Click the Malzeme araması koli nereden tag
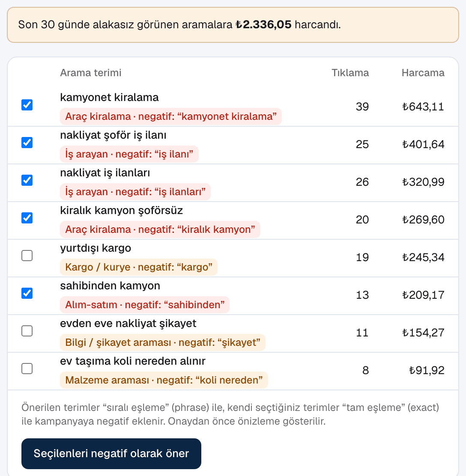 (164, 380)
